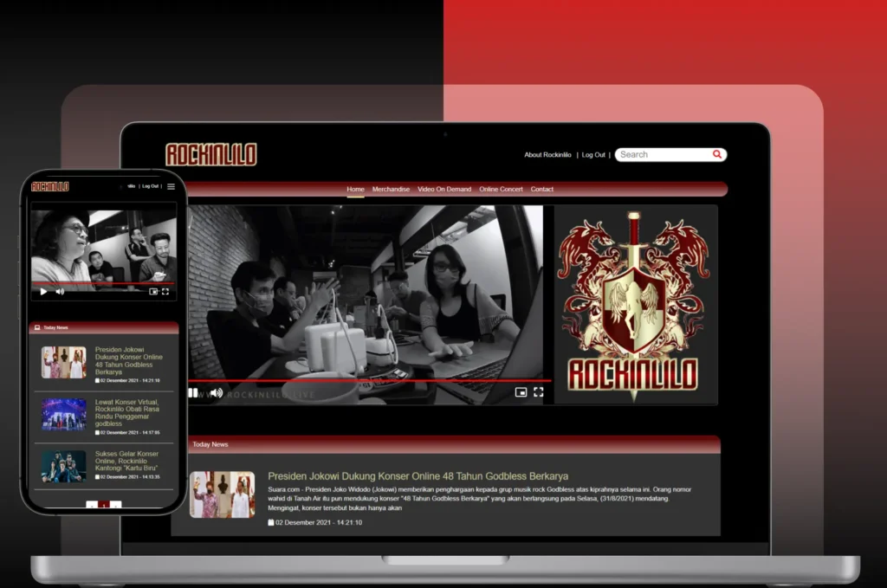Click the Rockinlilo logo on the laptop header

pyautogui.click(x=211, y=154)
